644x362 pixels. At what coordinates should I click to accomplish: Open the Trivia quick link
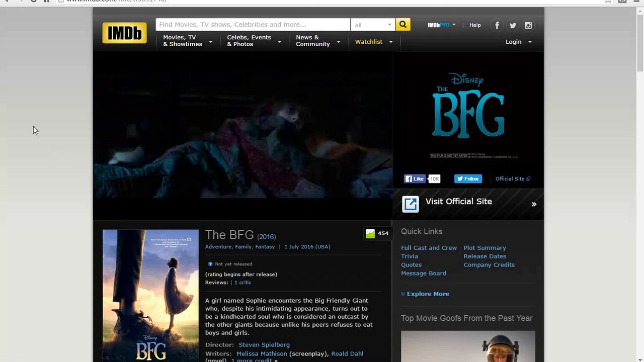point(410,256)
